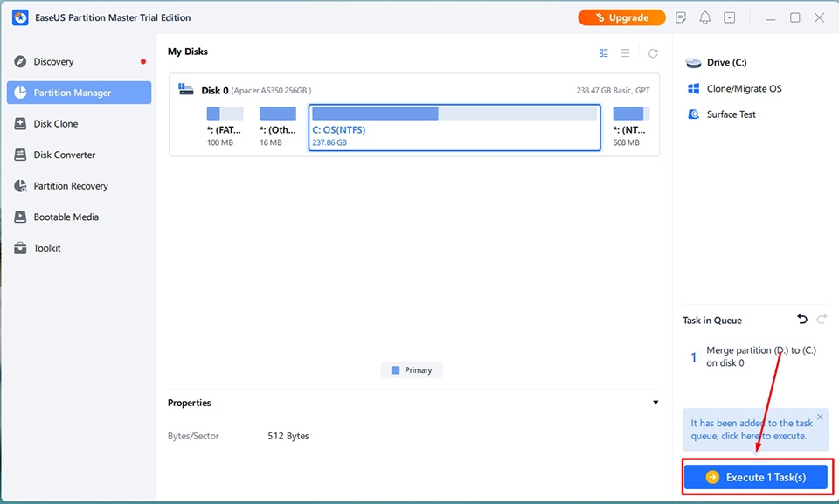The image size is (839, 504).
Task: Click the Upgrade button
Action: [x=621, y=17]
